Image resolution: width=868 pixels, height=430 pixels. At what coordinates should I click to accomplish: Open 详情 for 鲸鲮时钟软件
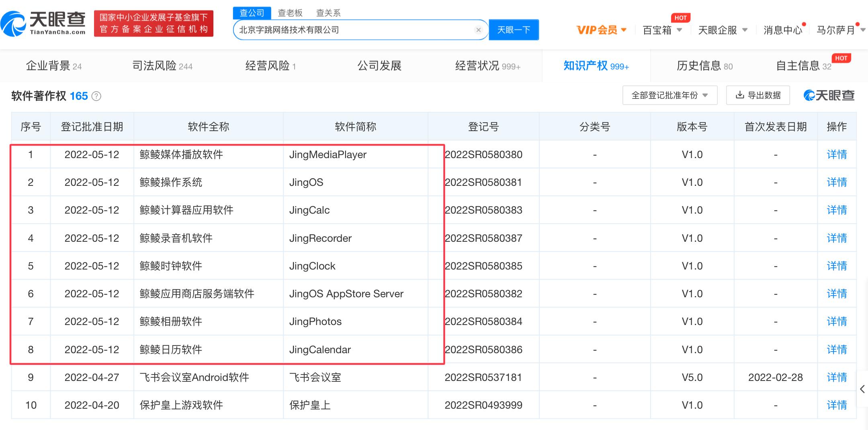(x=837, y=266)
